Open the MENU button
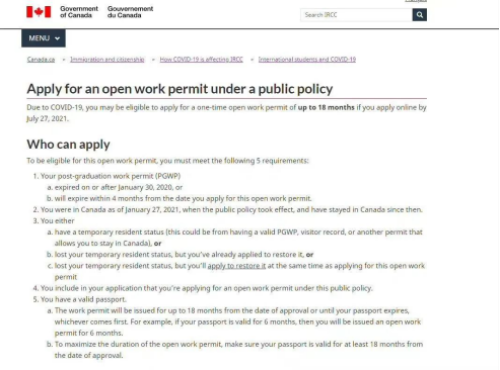This screenshot has height=370, width=500. [x=44, y=38]
